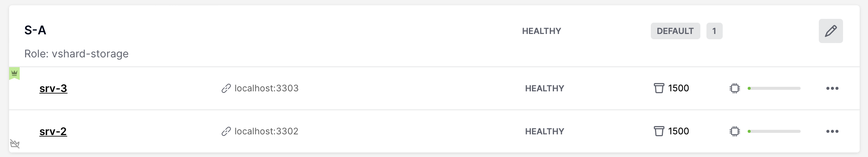Click the srv-2 memory usage bar
The image size is (868, 157).
click(x=774, y=131)
